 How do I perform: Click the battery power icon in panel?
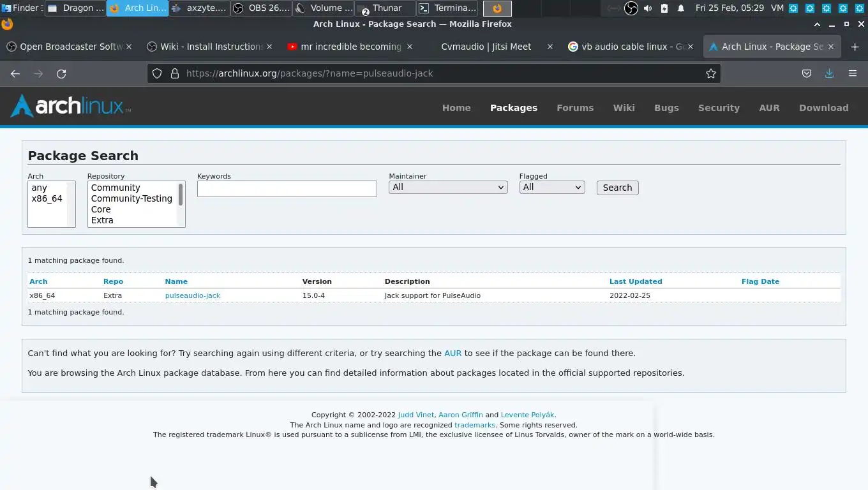tap(664, 8)
